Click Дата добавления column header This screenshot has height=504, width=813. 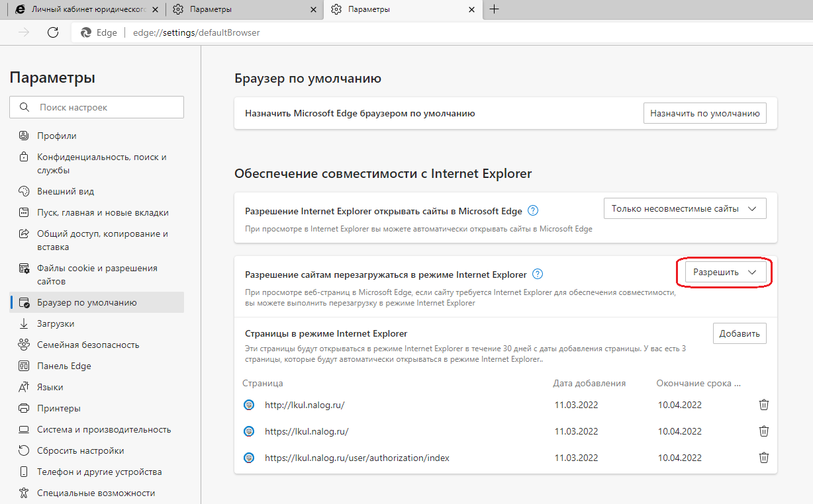pyautogui.click(x=589, y=383)
